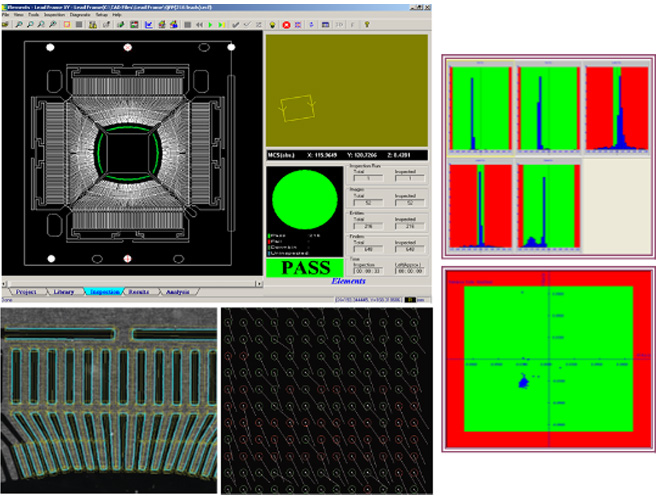Click the light bulb toolbar icon
Image resolution: width=658 pixels, height=500 pixels.
pos(273,25)
